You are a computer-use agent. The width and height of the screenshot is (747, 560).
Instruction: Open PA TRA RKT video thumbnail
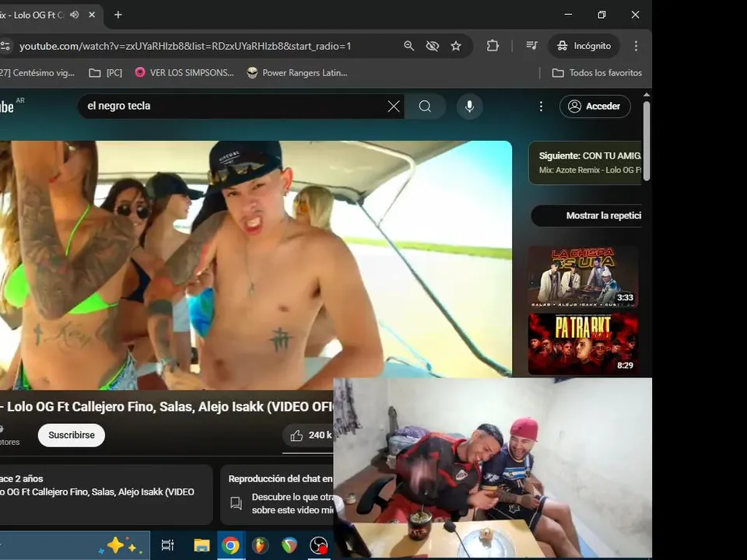tap(583, 344)
